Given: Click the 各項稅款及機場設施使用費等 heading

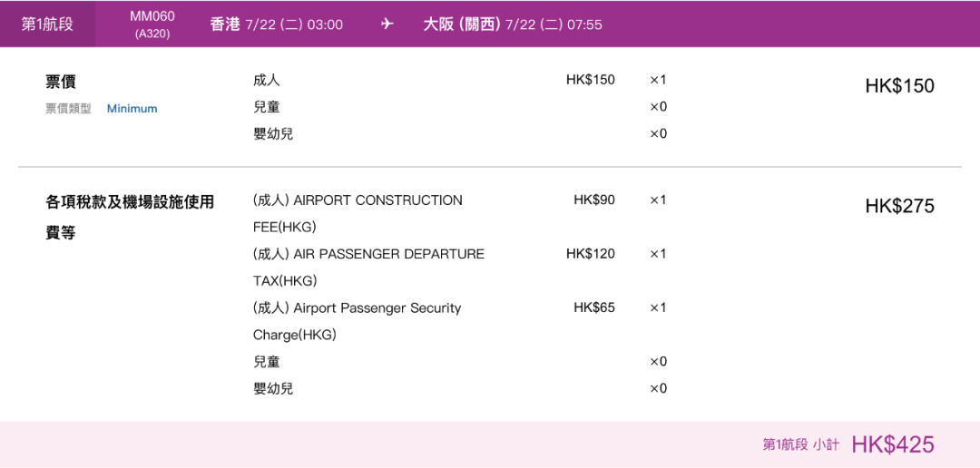Looking at the screenshot, I should [130, 217].
